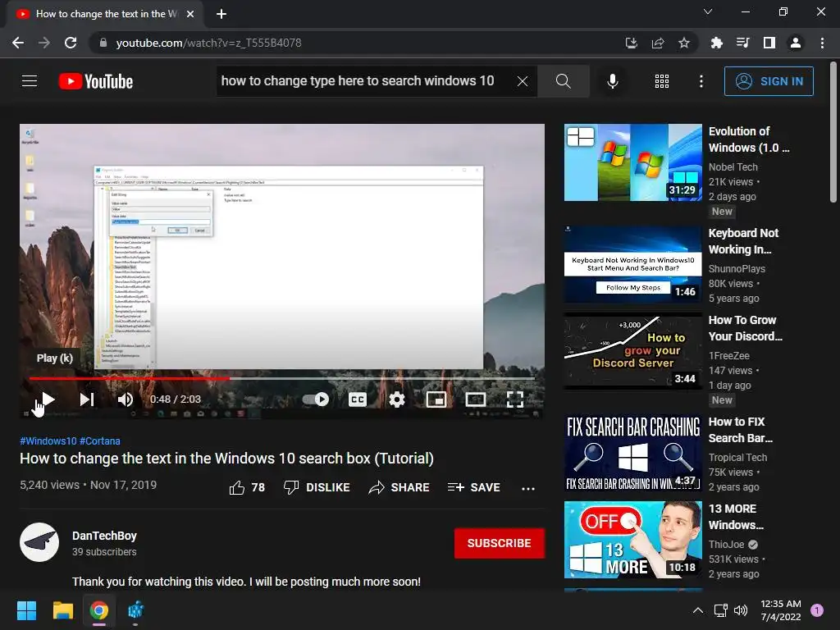This screenshot has width=840, height=630.
Task: Click the SIGN IN button
Action: coord(769,81)
